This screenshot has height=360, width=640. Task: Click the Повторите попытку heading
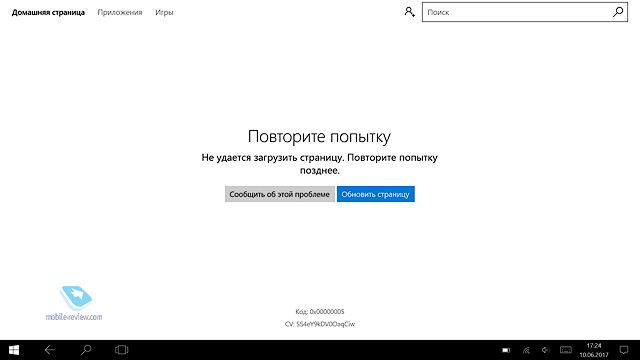point(319,137)
